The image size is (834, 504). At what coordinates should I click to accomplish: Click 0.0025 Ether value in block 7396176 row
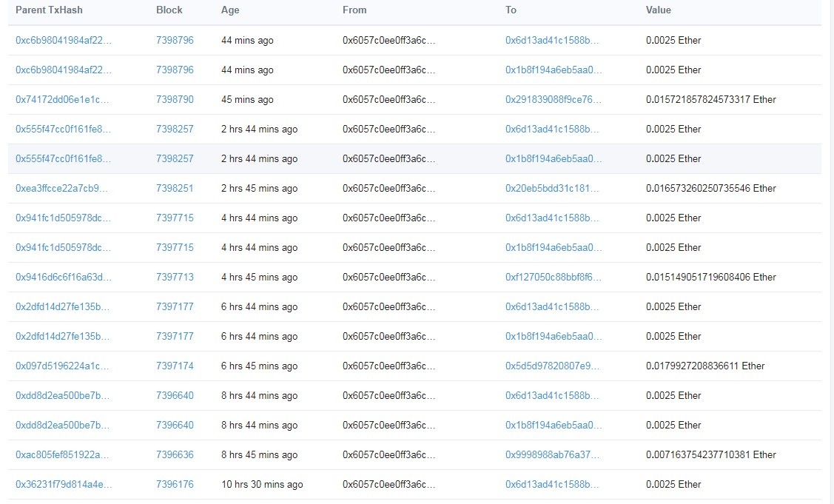[x=673, y=484]
